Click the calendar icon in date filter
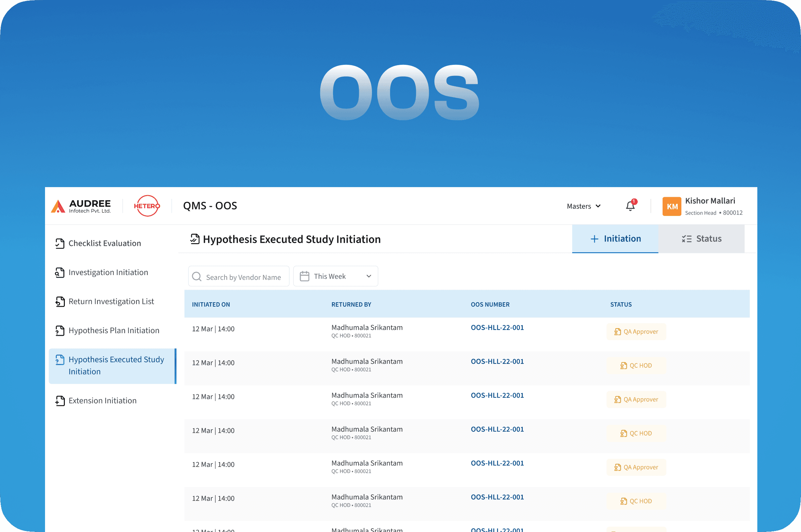The height and width of the screenshot is (532, 801). (x=304, y=276)
